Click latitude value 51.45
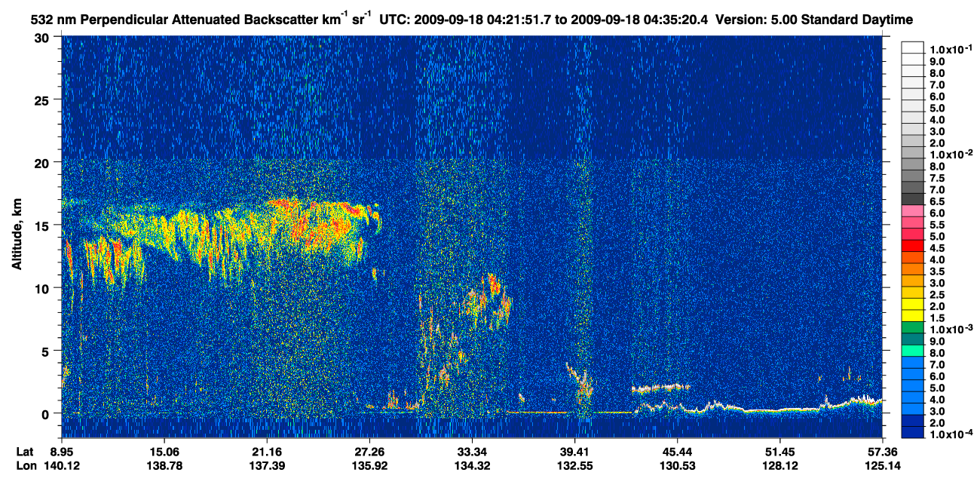 [x=779, y=452]
